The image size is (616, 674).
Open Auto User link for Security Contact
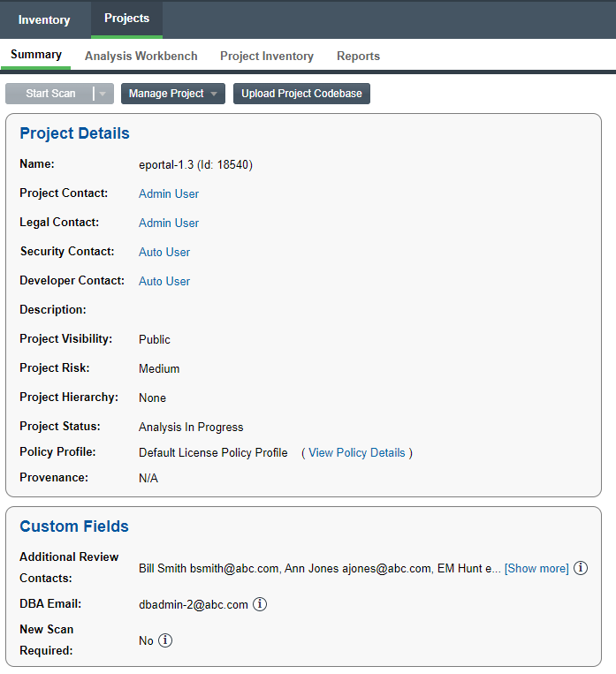(164, 252)
